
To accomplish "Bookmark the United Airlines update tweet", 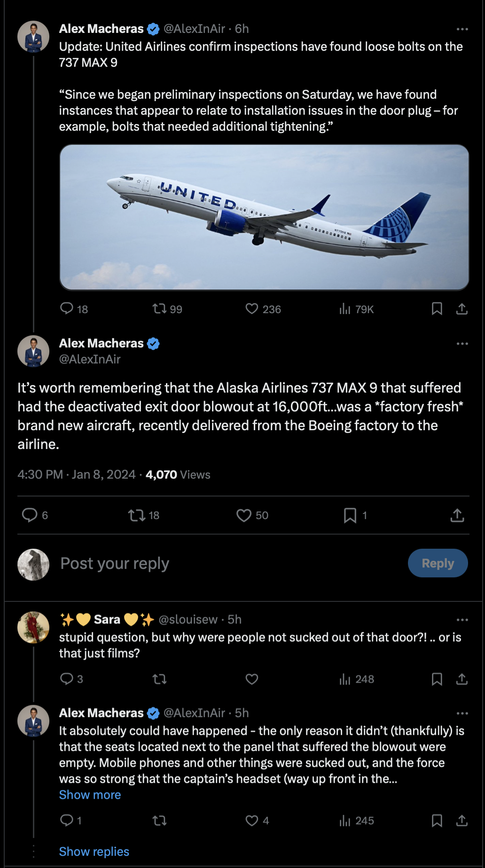I will (437, 309).
